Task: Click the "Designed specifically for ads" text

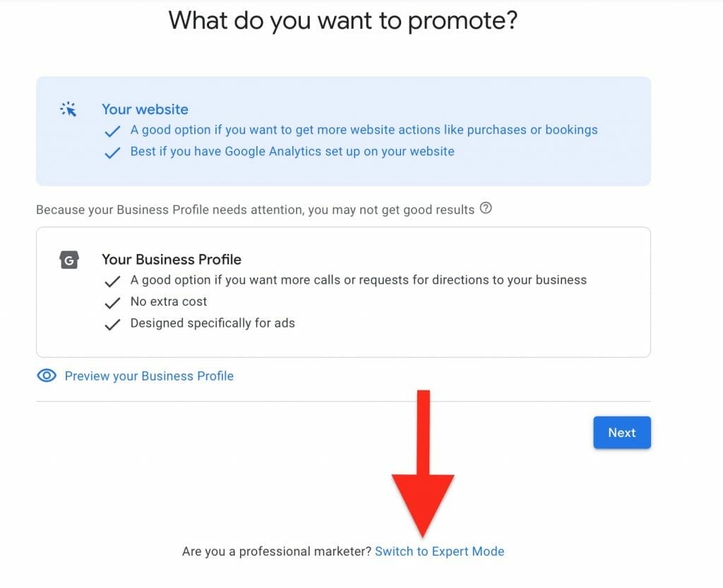Action: tap(213, 323)
